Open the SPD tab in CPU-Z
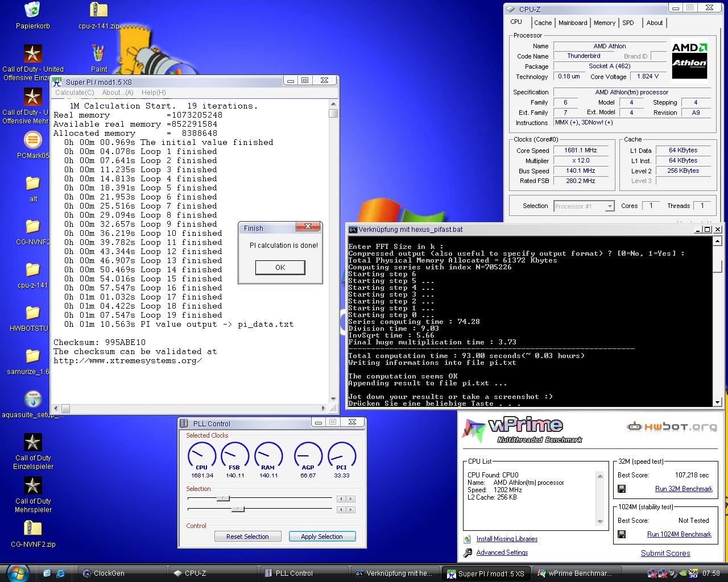Image resolution: width=728 pixels, height=582 pixels. point(628,23)
